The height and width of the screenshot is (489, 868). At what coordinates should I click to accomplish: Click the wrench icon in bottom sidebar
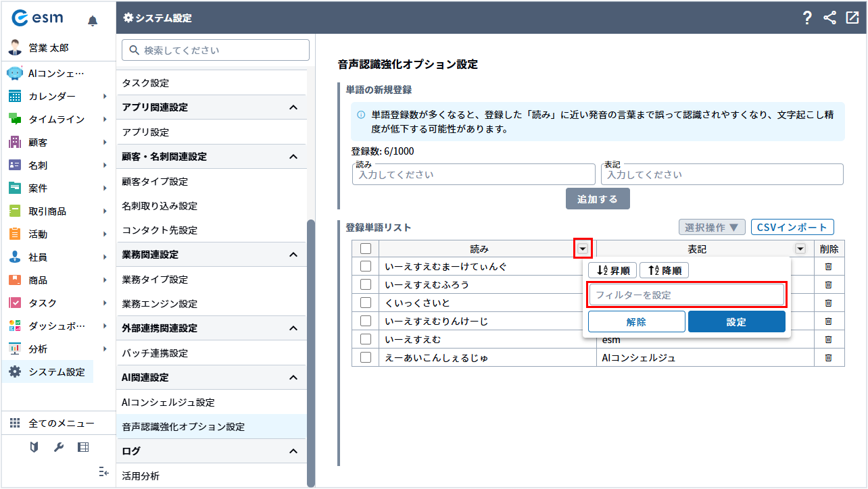coord(58,447)
